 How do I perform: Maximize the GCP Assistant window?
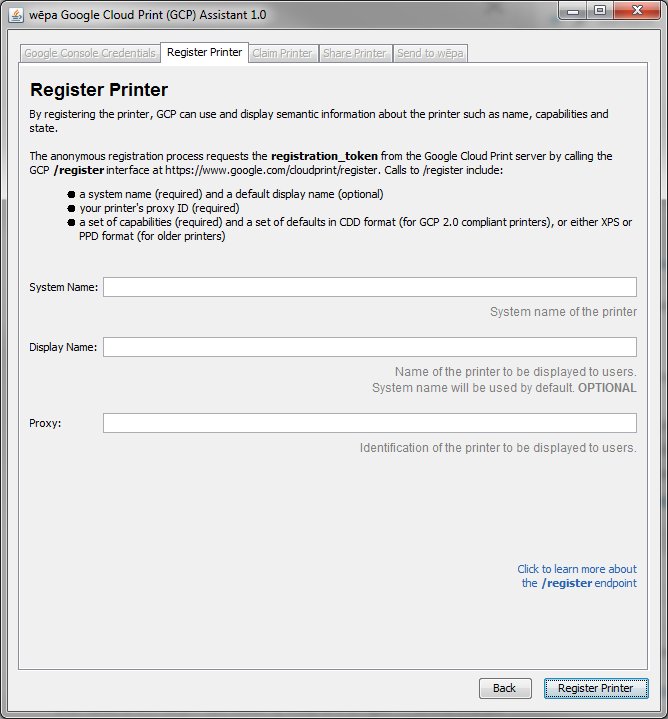tap(600, 11)
